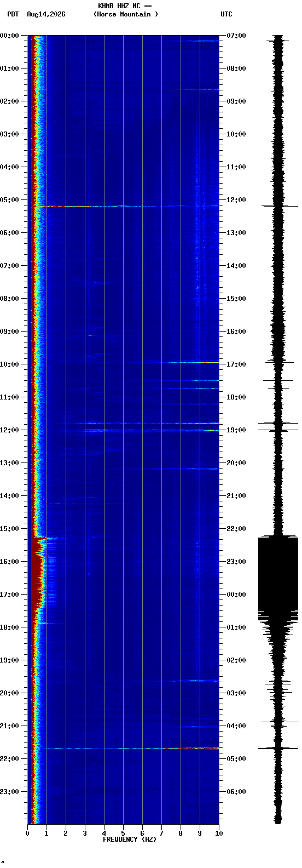Click the 04:00 PDT time label
This screenshot has width=302, height=868.
point(10,167)
